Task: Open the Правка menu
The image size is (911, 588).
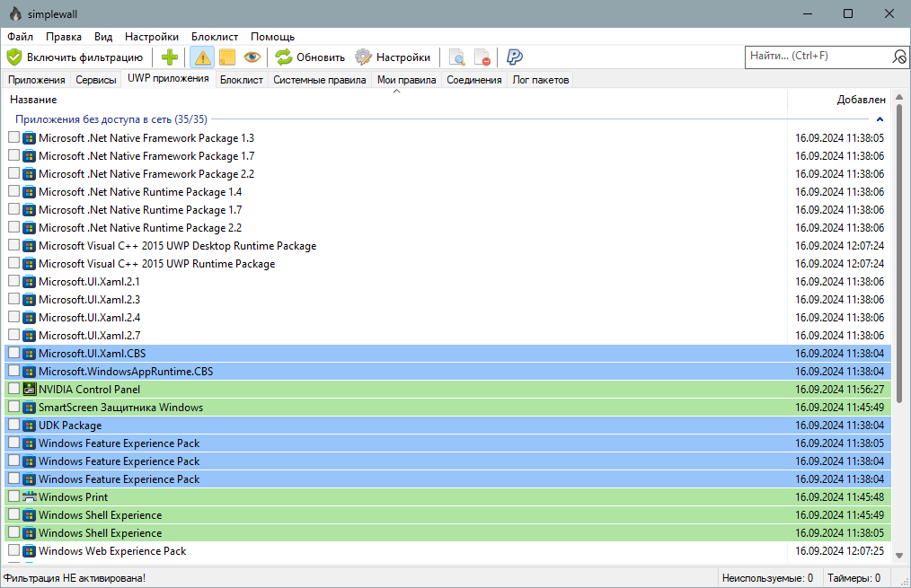Action: tap(63, 37)
